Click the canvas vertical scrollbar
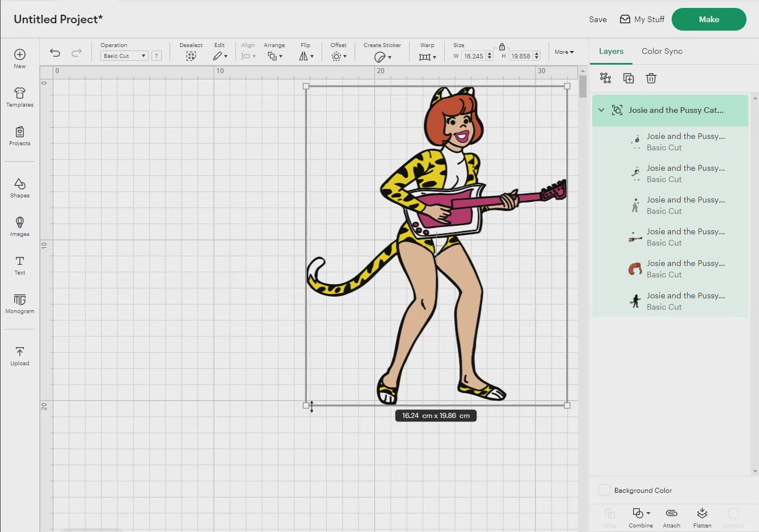The image size is (759, 532). [583, 86]
